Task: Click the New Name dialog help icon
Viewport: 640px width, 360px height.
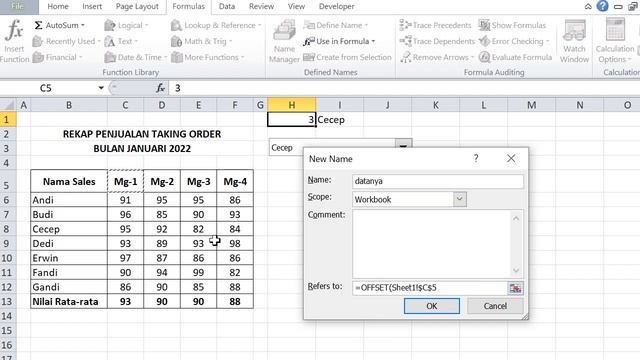Action: click(x=476, y=158)
